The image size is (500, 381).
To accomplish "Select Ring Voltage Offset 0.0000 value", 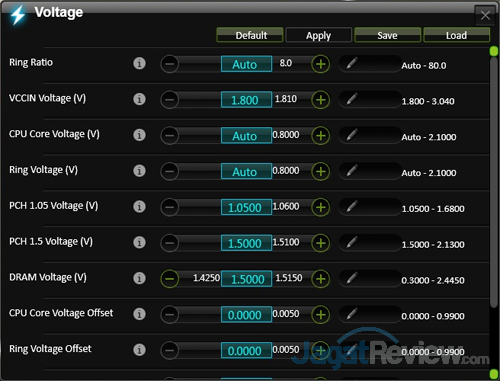I will (x=246, y=350).
